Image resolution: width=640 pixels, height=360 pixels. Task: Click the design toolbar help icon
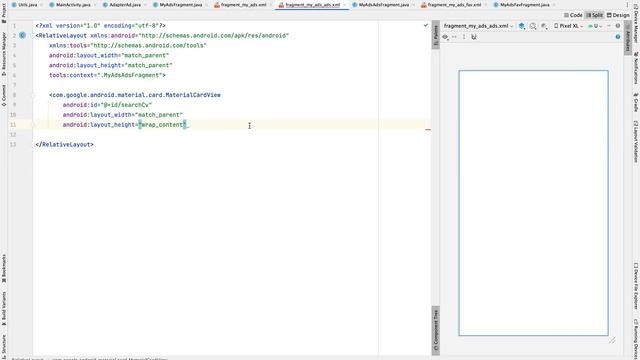pyautogui.click(x=618, y=37)
